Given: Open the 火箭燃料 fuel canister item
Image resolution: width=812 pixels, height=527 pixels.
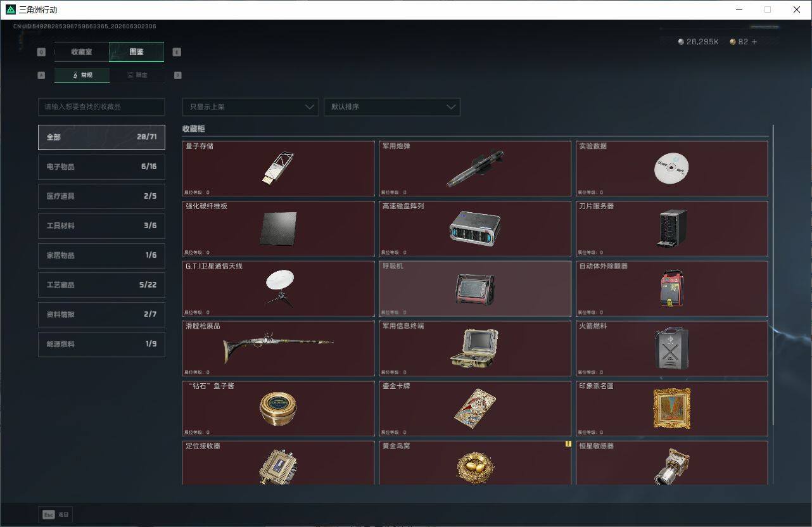Looking at the screenshot, I should coord(672,348).
